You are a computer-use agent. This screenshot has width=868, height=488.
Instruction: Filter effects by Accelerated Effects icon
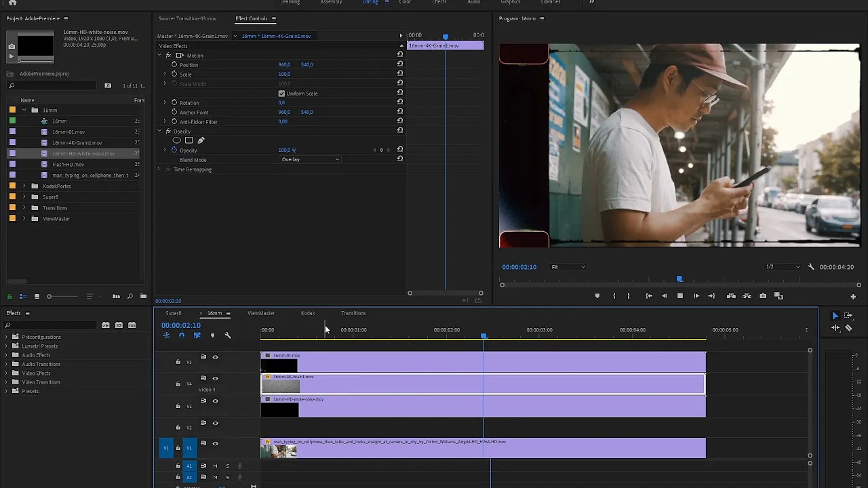(106, 325)
